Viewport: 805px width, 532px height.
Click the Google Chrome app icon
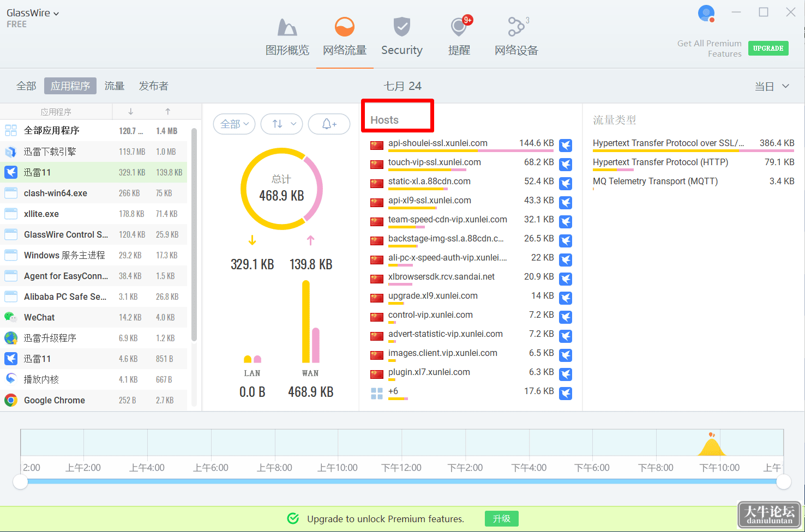11,400
